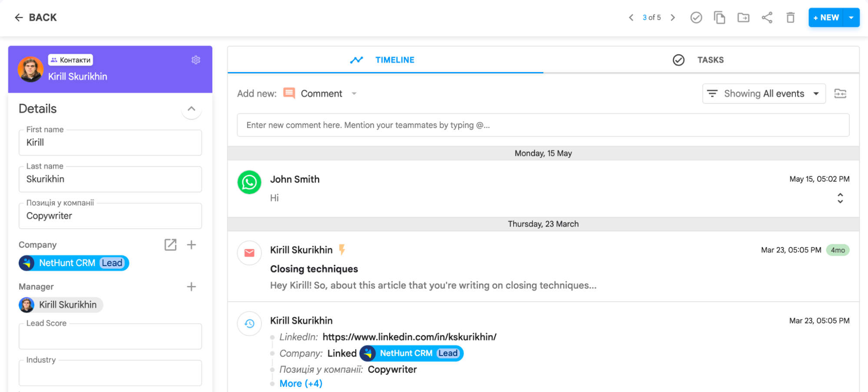Move record to folder with folder-arrow icon
Image resolution: width=868 pixels, height=392 pixels.
click(x=743, y=17)
